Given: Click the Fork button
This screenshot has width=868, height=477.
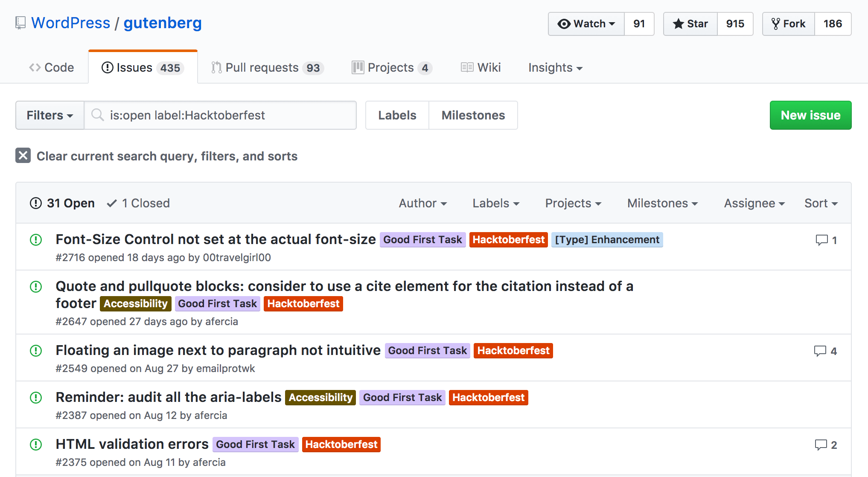Looking at the screenshot, I should coord(788,24).
